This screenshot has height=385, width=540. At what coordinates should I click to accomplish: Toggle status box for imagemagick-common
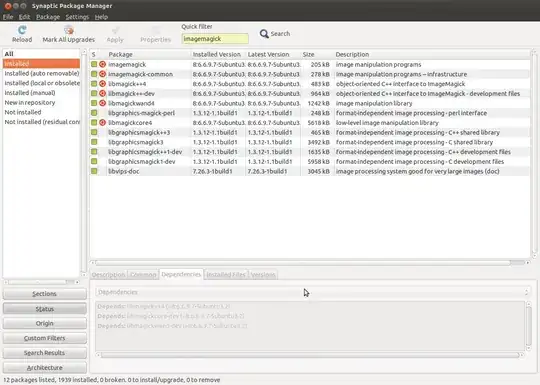94,74
